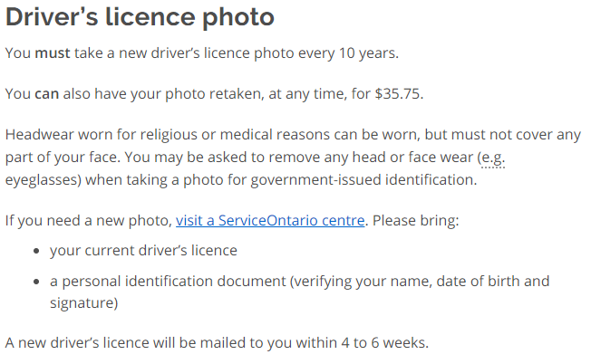This screenshot has width=591, height=364.
Task: Click the bold word 'must'
Action: pyautogui.click(x=53, y=53)
